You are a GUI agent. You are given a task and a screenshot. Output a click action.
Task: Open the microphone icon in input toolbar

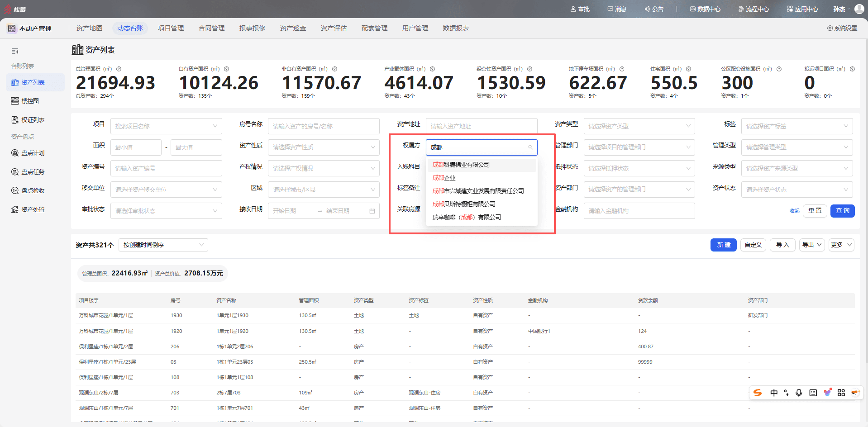tap(799, 393)
